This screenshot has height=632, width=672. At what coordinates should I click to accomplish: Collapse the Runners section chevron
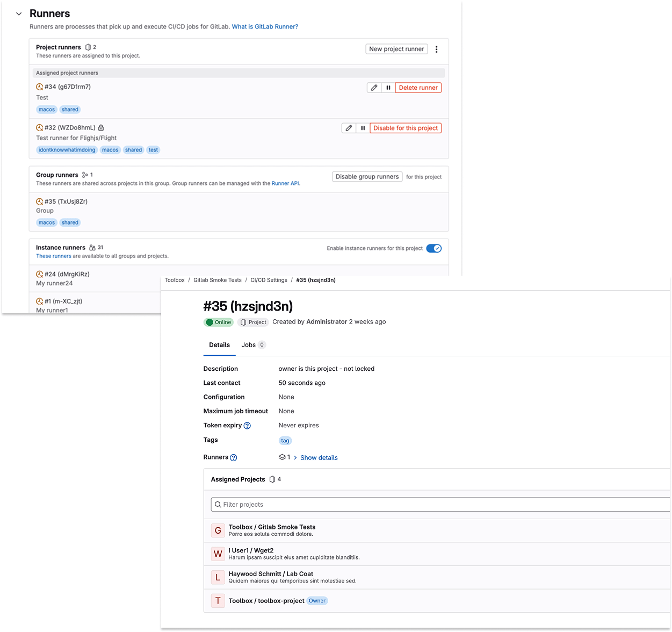19,14
